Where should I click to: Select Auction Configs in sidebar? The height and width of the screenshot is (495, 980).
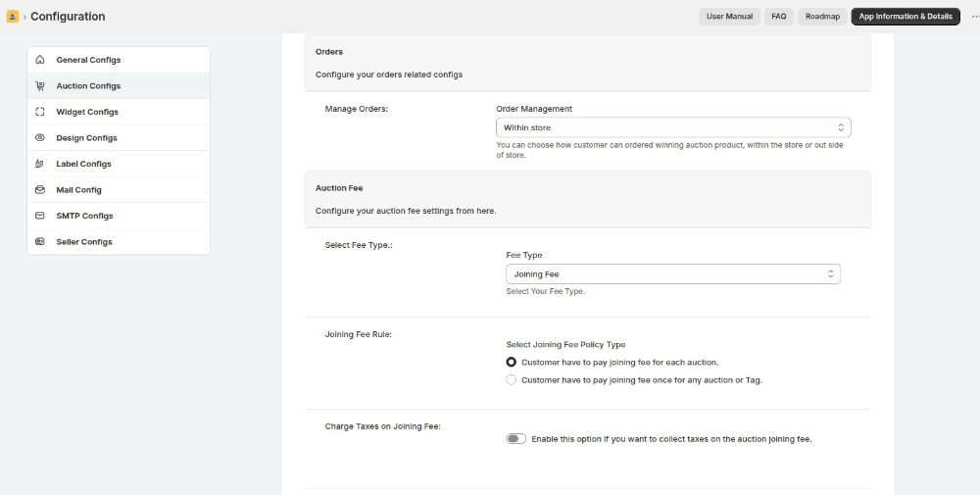point(119,85)
